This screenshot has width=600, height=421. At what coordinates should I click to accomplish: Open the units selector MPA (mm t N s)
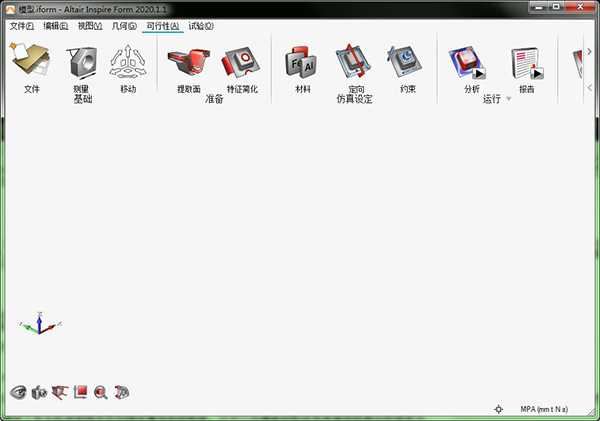pos(544,409)
